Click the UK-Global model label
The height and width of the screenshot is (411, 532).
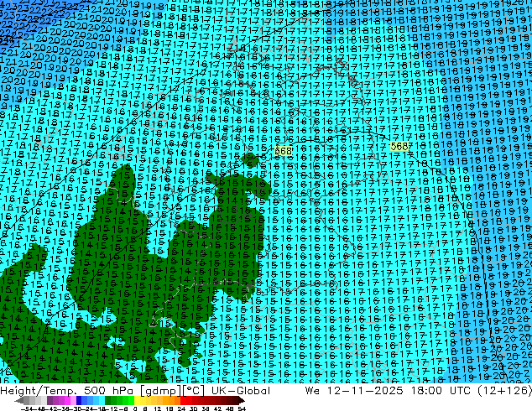241,390
